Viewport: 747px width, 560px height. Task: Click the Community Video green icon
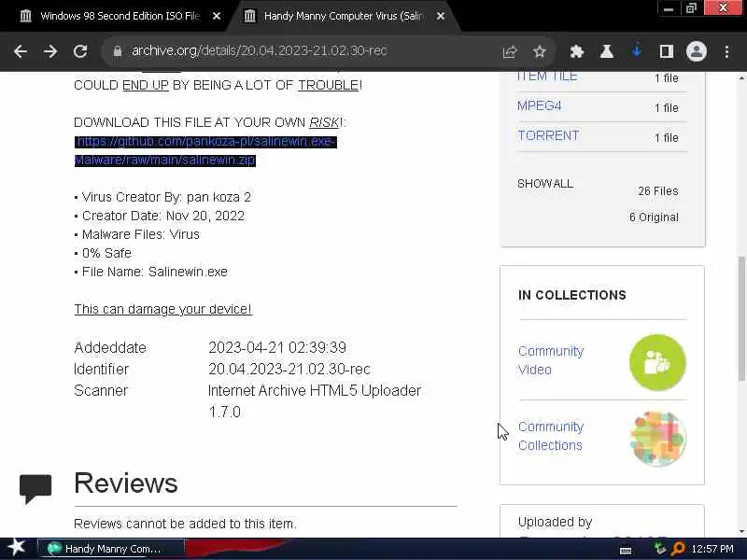(657, 362)
